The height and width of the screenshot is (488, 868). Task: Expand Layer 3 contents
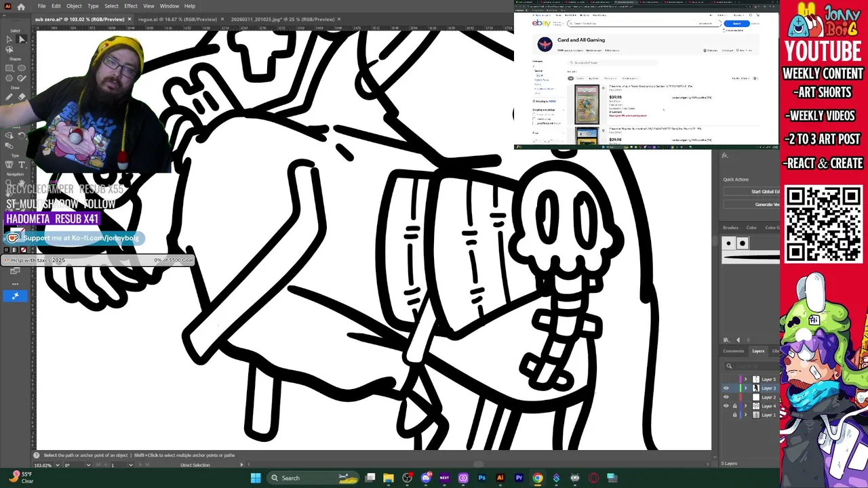pyautogui.click(x=745, y=388)
